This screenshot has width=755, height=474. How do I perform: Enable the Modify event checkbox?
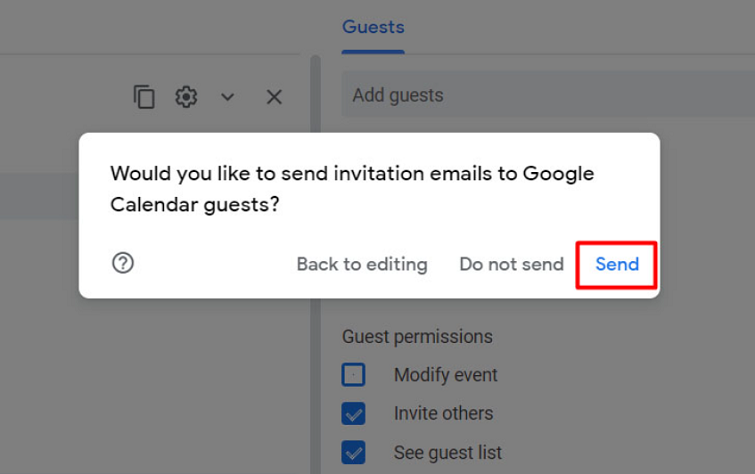point(353,375)
